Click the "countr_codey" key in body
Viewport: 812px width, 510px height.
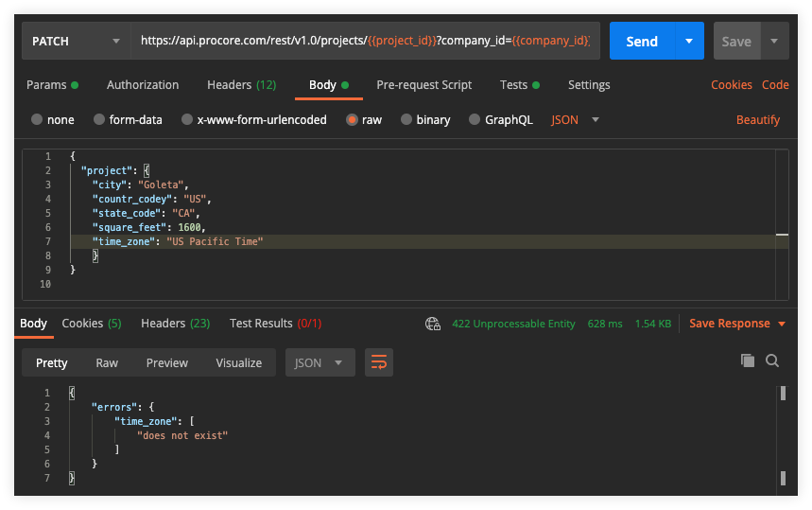coord(131,199)
